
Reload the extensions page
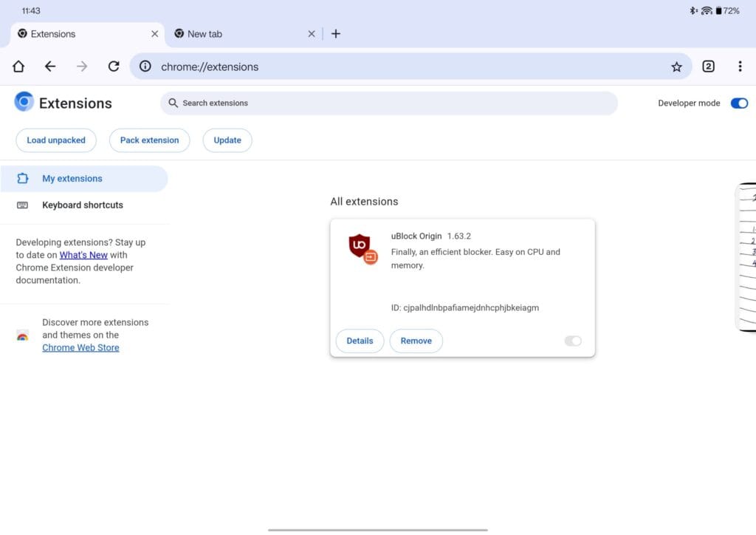click(x=114, y=66)
